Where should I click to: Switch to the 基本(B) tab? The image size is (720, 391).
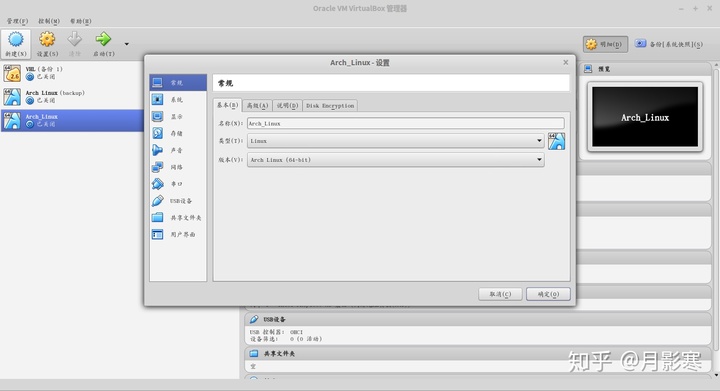[x=227, y=105]
